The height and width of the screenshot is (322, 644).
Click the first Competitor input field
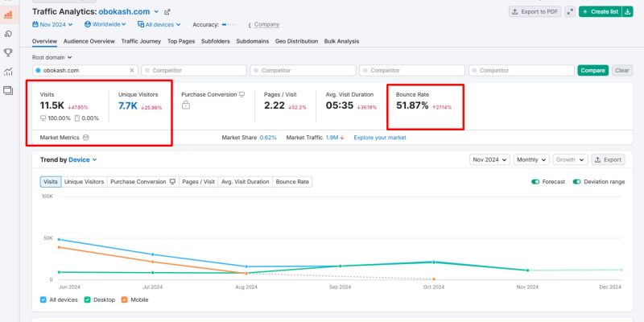click(195, 70)
